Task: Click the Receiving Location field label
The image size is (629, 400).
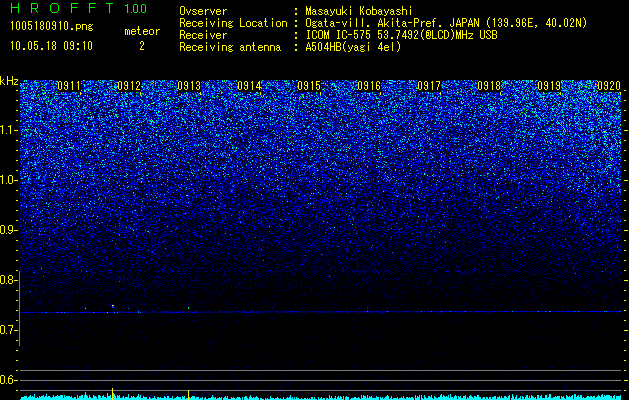Action: pyautogui.click(x=233, y=23)
